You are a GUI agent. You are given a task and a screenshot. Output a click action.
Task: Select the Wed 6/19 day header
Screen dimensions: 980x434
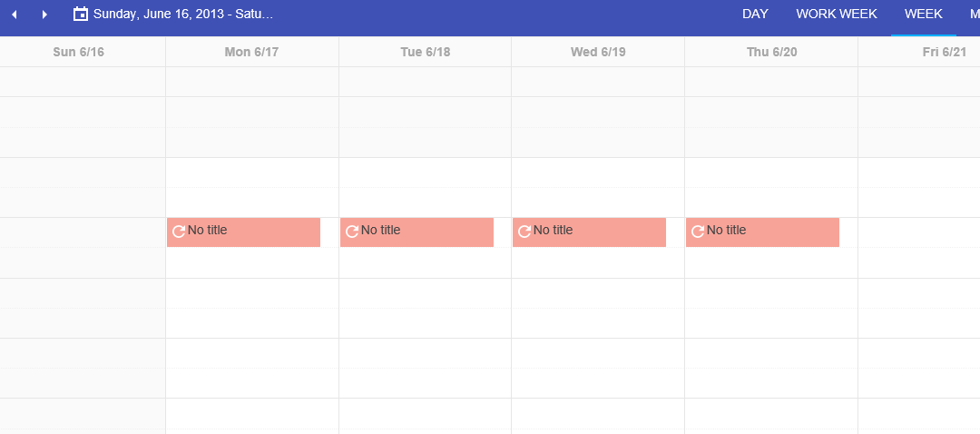598,52
